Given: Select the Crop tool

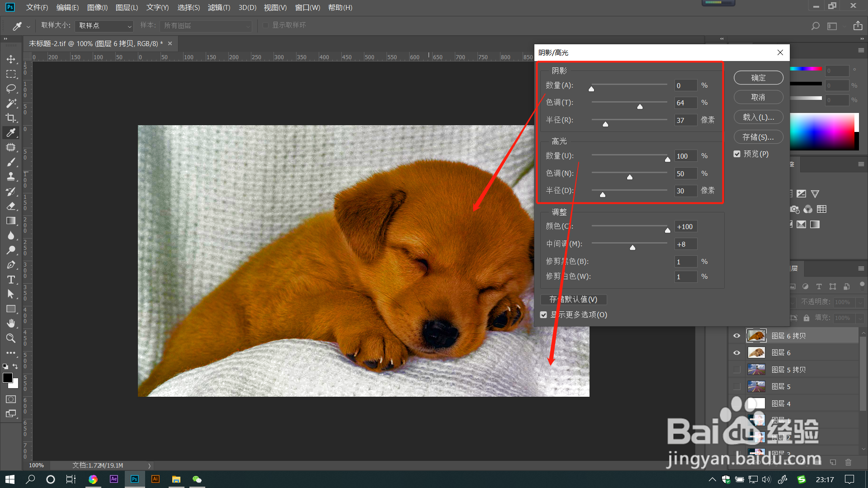Looking at the screenshot, I should click(x=11, y=118).
